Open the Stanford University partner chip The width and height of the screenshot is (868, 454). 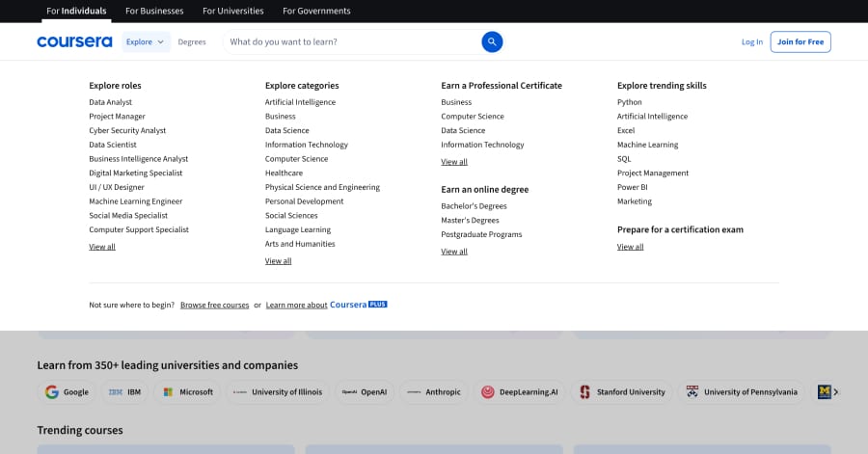(622, 392)
